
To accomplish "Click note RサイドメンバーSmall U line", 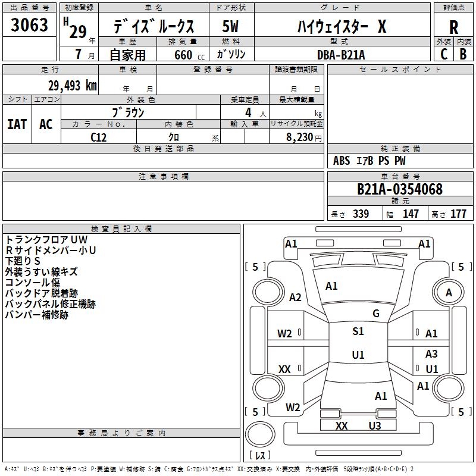I will pyautogui.click(x=51, y=250).
